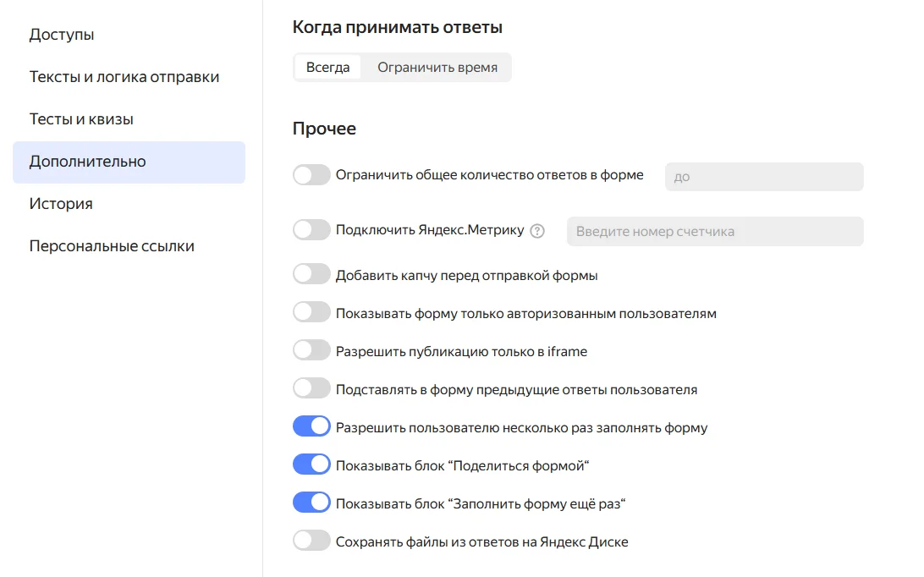
Task: Disable the 'Заполнить форму ещё раз' block toggle
Action: [x=311, y=503]
